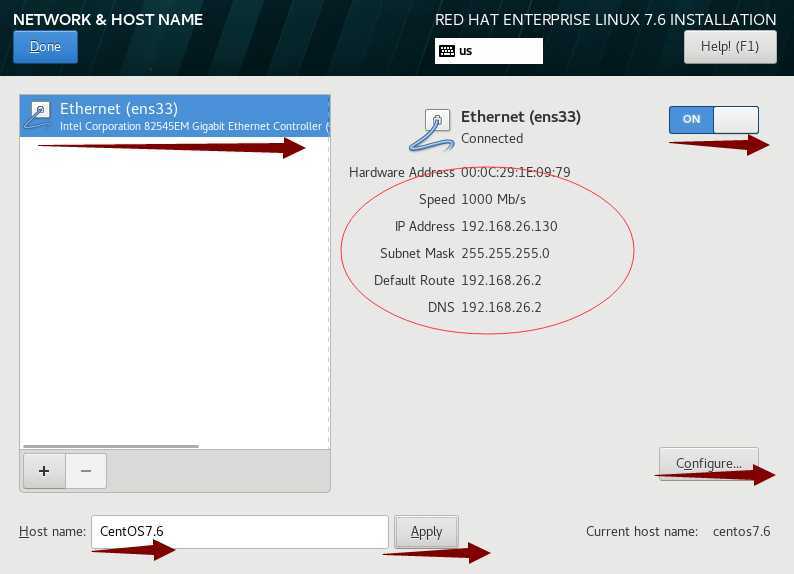Click the hardware address 00:0C:29:1E:09:79
The width and height of the screenshot is (794, 574).
pyautogui.click(x=515, y=172)
